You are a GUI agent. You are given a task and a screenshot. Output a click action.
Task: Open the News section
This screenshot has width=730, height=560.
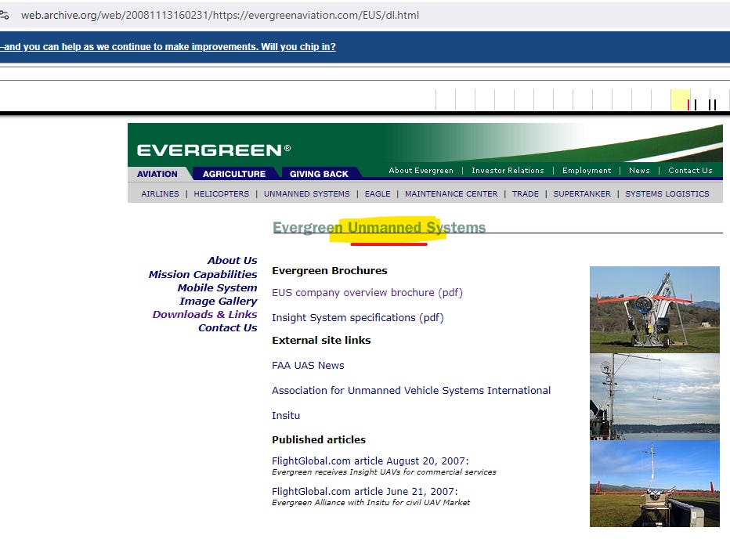[639, 171]
